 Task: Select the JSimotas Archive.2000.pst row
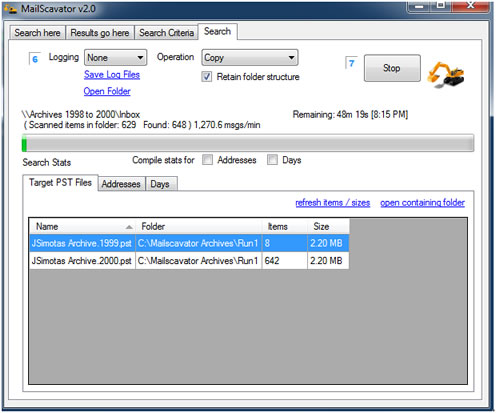[189, 261]
